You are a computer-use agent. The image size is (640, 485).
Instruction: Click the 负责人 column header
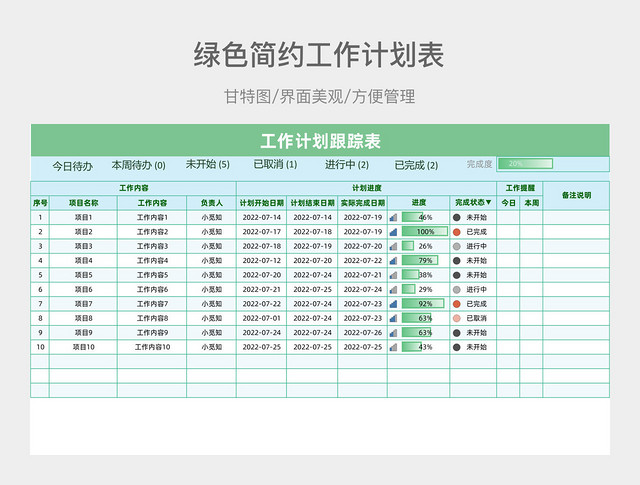pyautogui.click(x=211, y=203)
